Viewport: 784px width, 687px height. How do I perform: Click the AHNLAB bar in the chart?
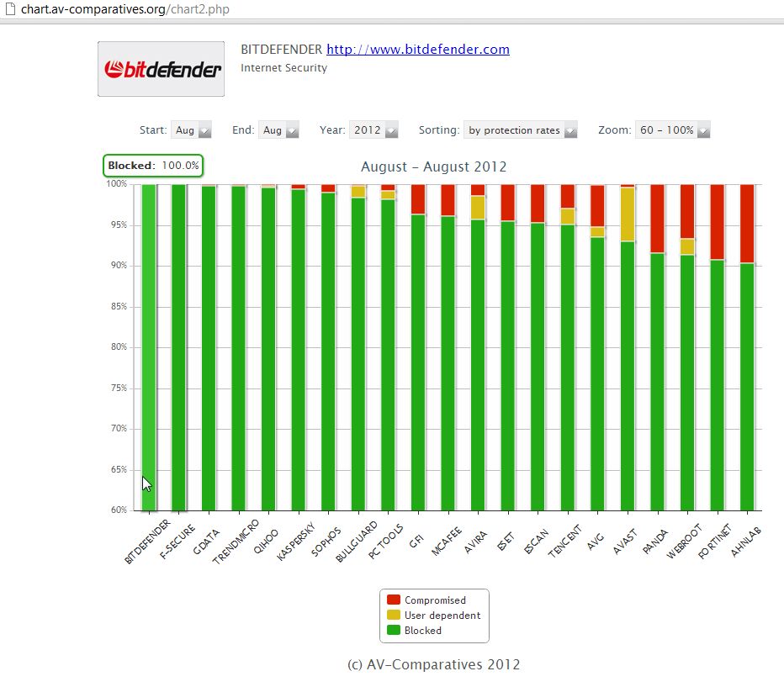(x=747, y=347)
